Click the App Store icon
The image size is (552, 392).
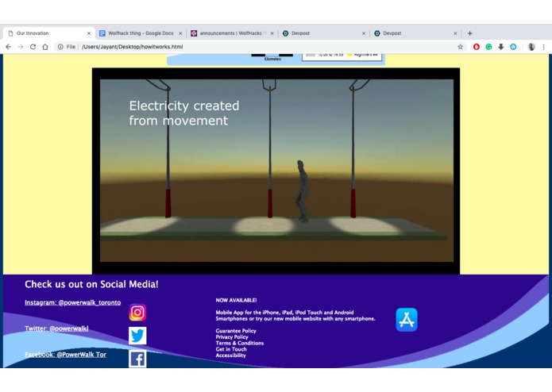[x=407, y=320]
